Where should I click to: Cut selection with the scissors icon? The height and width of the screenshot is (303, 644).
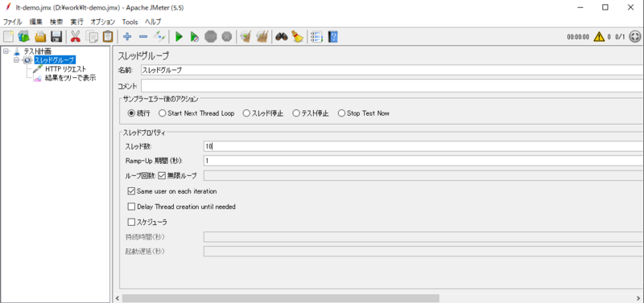coord(75,37)
